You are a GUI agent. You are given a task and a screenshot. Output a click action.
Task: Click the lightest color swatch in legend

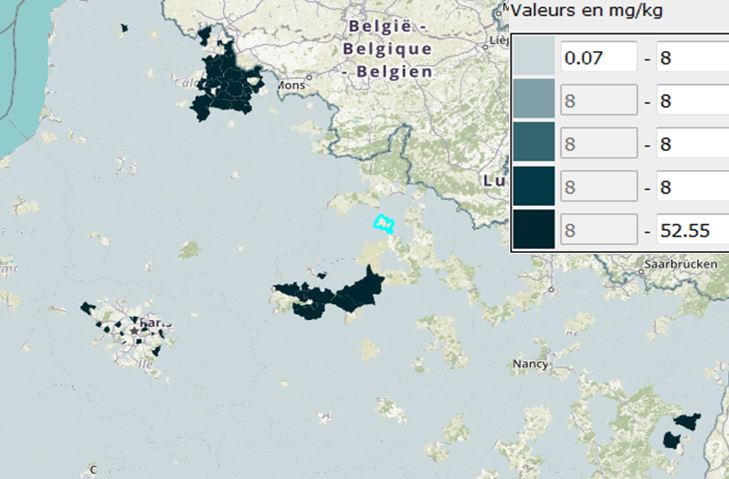[x=533, y=58]
